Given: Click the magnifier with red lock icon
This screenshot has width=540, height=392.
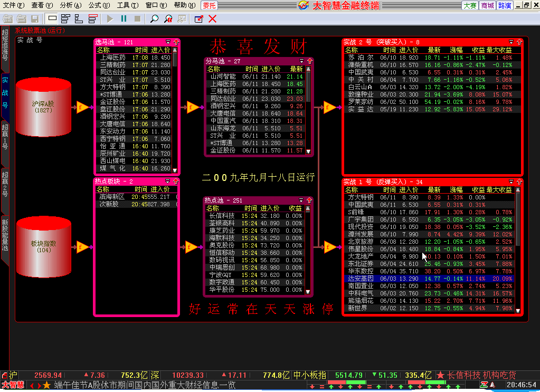Looking at the screenshot, I should tap(168, 18).
